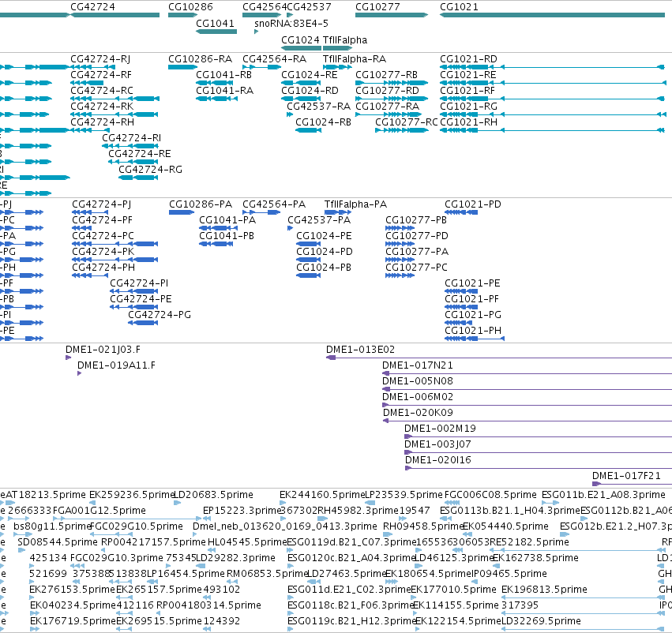
Task: Click the FGC006C08.5prime EST label
Action: pyautogui.click(x=490, y=495)
